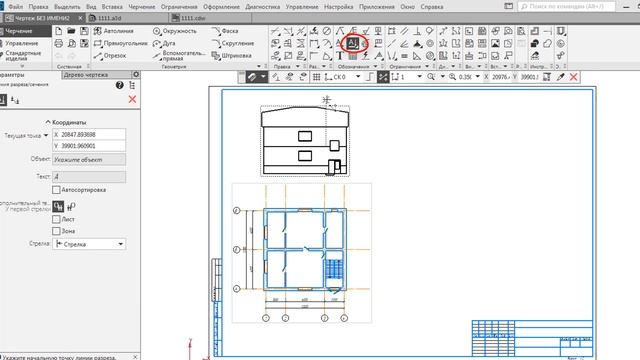The height and width of the screenshot is (360, 640).
Task: Open drawing tree settings gear icon
Action: 136,75
